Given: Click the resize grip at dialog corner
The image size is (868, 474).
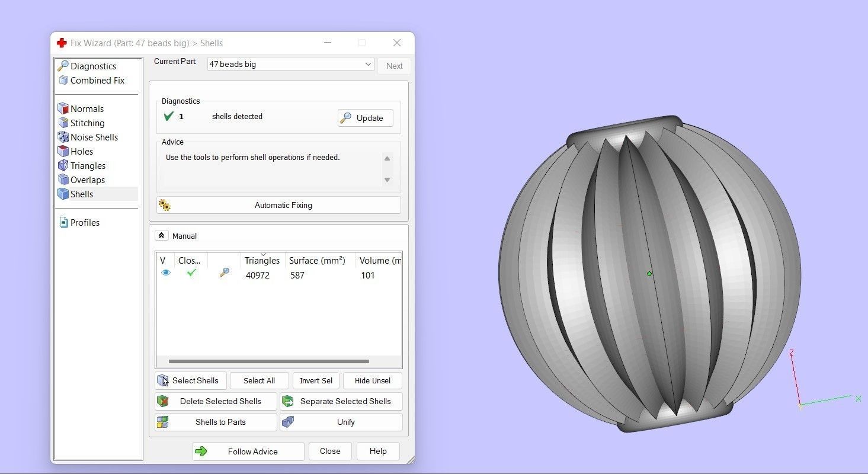Looking at the screenshot, I should (410, 459).
